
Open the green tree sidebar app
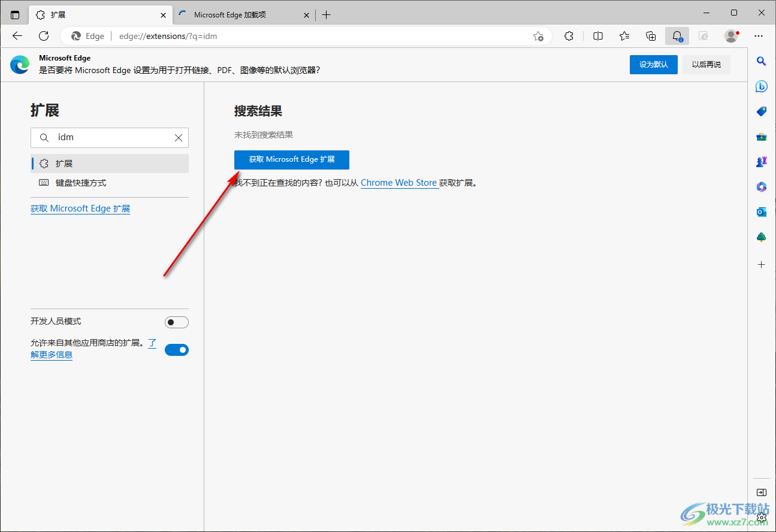762,237
